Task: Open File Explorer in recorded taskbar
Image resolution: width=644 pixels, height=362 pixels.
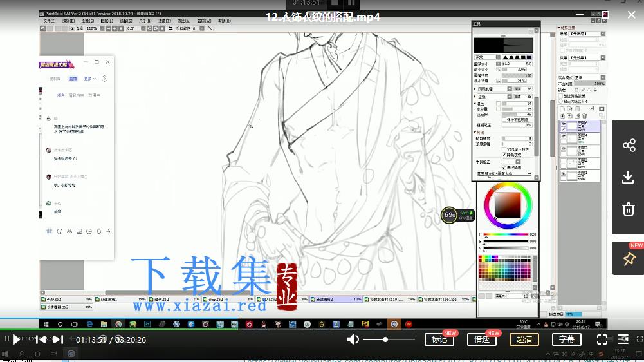Action: (104, 324)
